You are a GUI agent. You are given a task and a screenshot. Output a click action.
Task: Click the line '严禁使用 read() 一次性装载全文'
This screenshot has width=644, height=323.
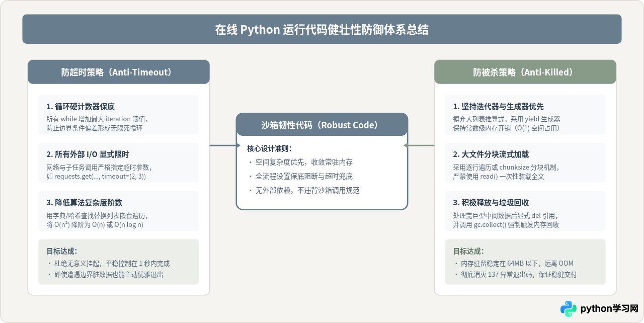499,177
